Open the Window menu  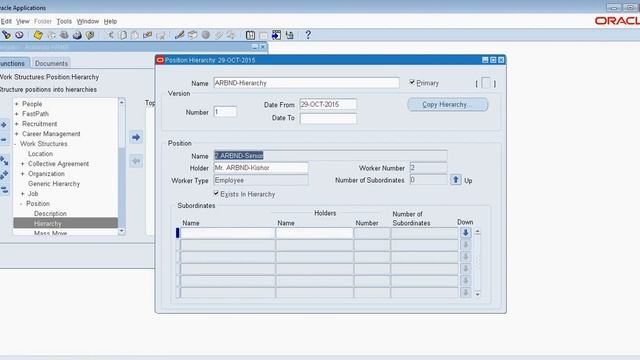[88, 21]
